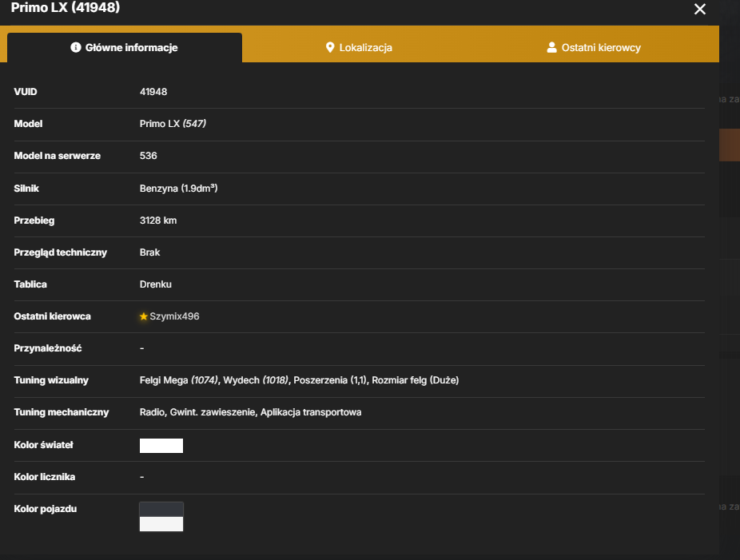Viewport: 740px width, 560px height.
Task: Click the Felgi Mega (1074) tuning entry
Action: point(179,380)
